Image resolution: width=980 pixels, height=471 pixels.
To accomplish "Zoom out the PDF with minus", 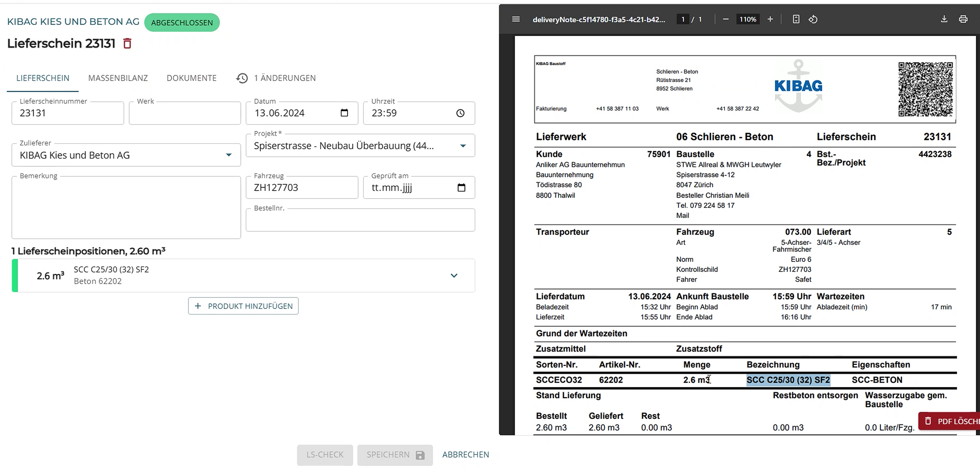I will point(725,19).
